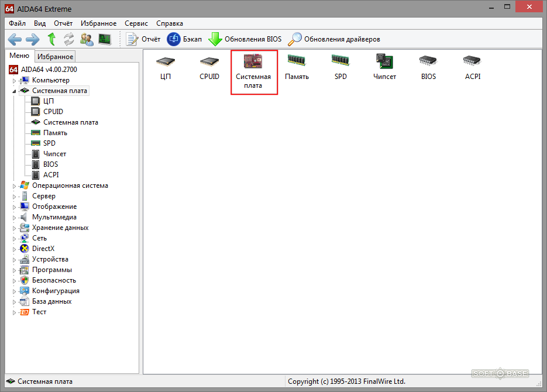Open the users management toolbar icon
The image size is (547, 392).
(x=87, y=39)
